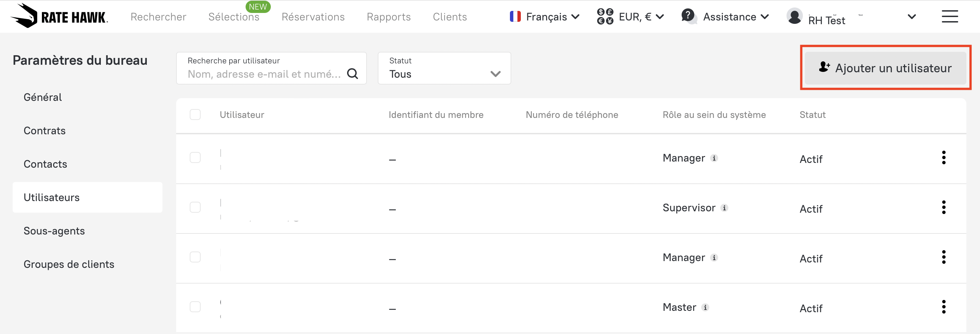
Task: Click the Rate Hawk logo
Action: [59, 16]
